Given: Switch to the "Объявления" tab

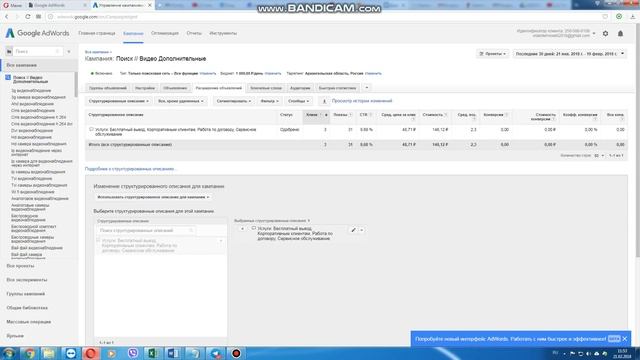Looking at the screenshot, I should [x=175, y=88].
